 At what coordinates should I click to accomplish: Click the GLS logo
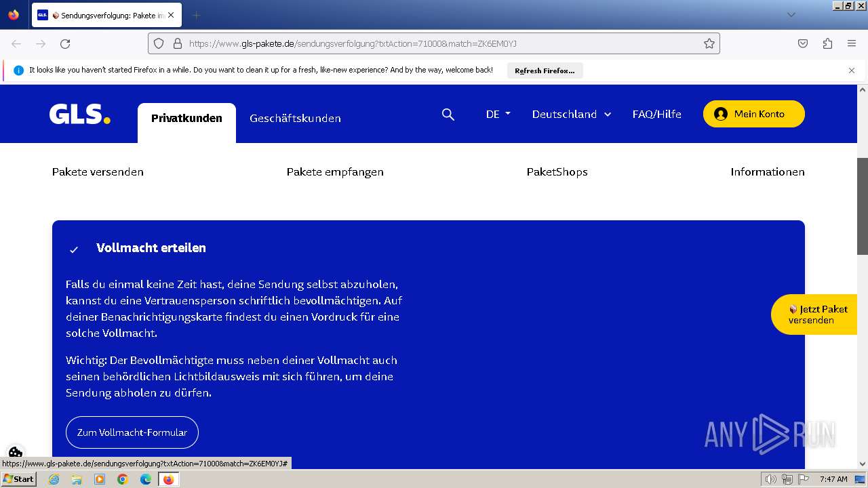[79, 114]
